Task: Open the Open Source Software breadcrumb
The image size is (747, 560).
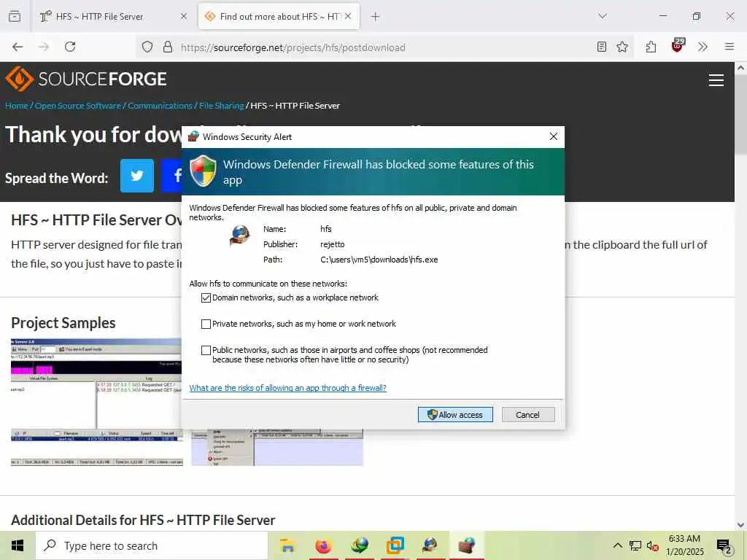Action: point(78,106)
